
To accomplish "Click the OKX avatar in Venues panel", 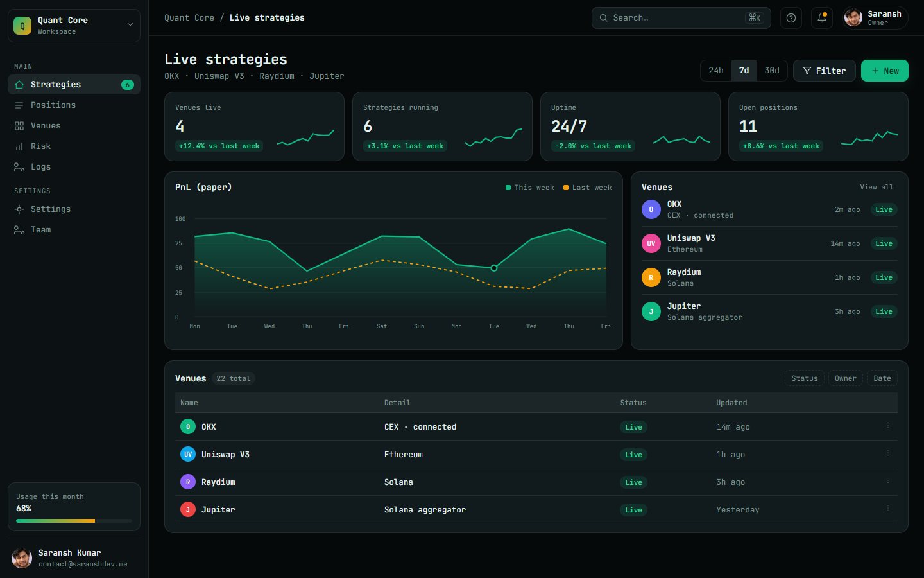I will (x=651, y=209).
